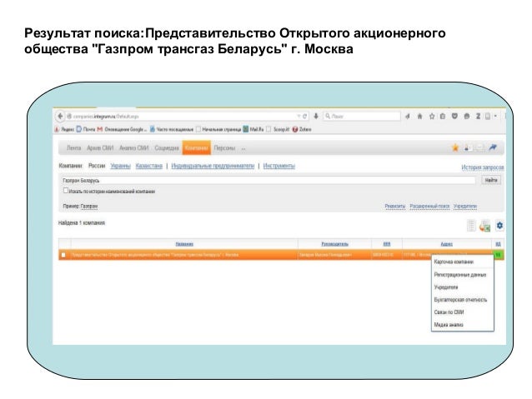This screenshot has height=399, width=532.
Task: Click the list view document icon
Action: 471,226
